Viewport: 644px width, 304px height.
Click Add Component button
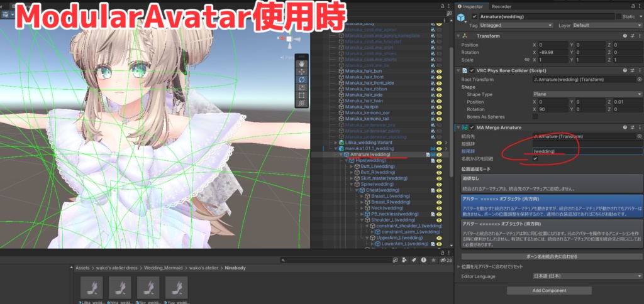click(549, 290)
